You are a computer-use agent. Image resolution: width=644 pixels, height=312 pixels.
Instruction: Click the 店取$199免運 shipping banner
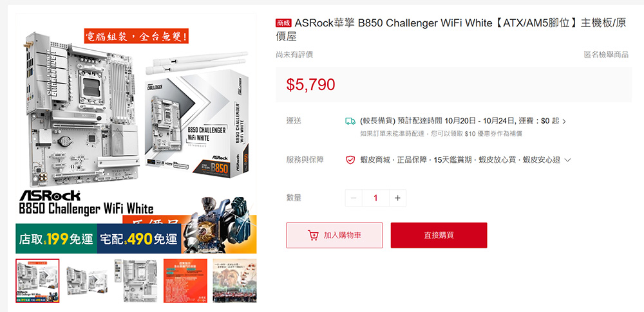tap(56, 239)
